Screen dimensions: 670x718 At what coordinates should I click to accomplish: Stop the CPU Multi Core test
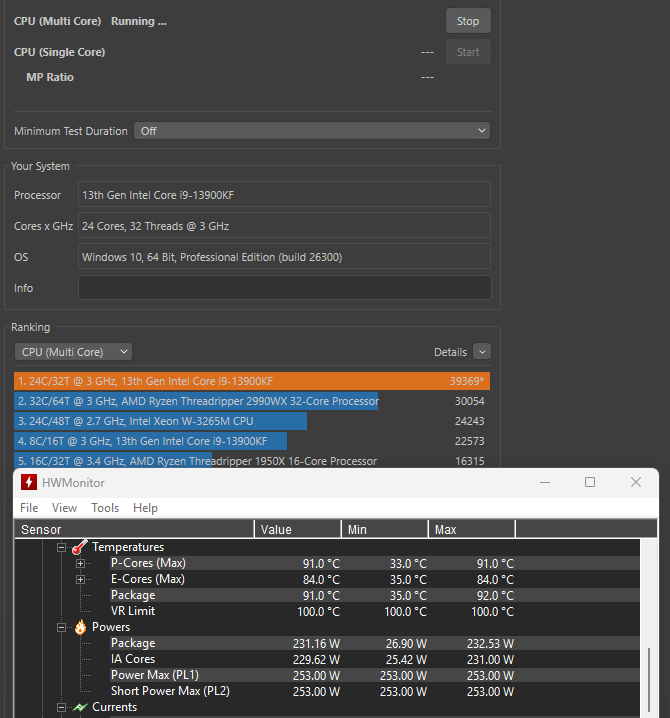(x=468, y=21)
